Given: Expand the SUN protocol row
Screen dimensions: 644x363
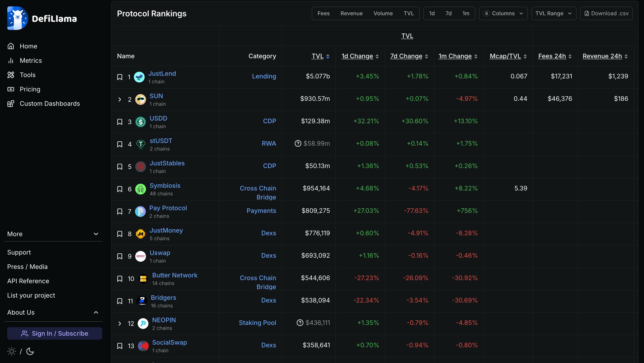Looking at the screenshot, I should pyautogui.click(x=120, y=99).
